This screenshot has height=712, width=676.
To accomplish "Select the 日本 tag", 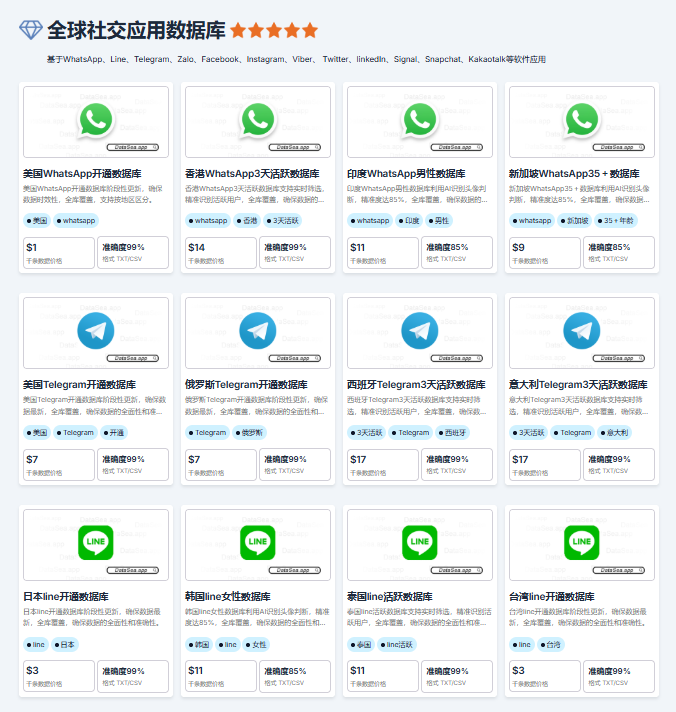I will (64, 645).
